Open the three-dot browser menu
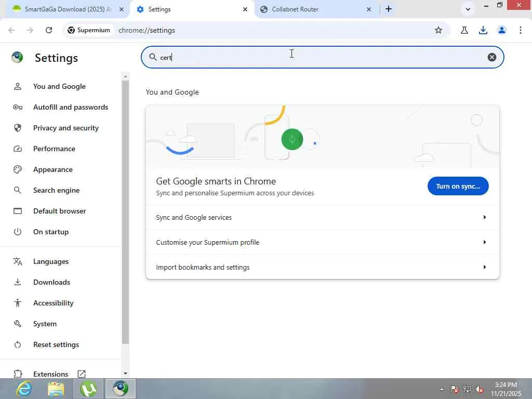 (x=521, y=30)
